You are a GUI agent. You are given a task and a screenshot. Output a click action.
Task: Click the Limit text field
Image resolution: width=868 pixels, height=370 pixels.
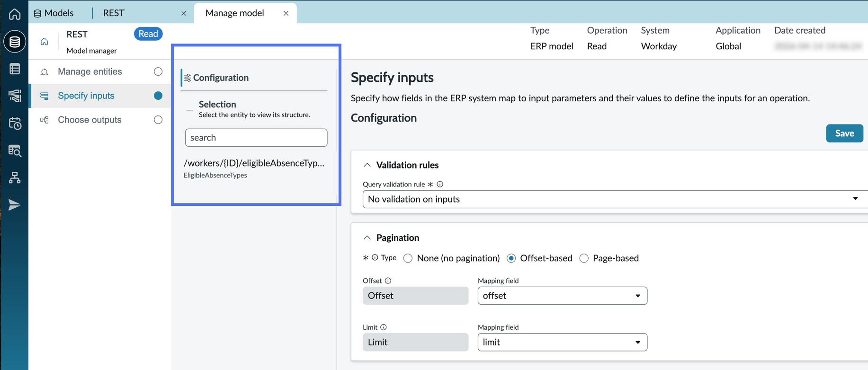[x=416, y=342]
